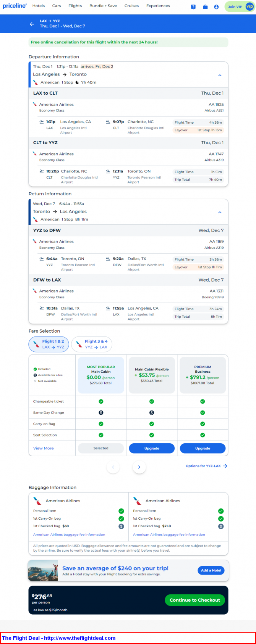256x644 pixels.
Task: Click the Selected button under Main Cabin
Action: (x=101, y=448)
